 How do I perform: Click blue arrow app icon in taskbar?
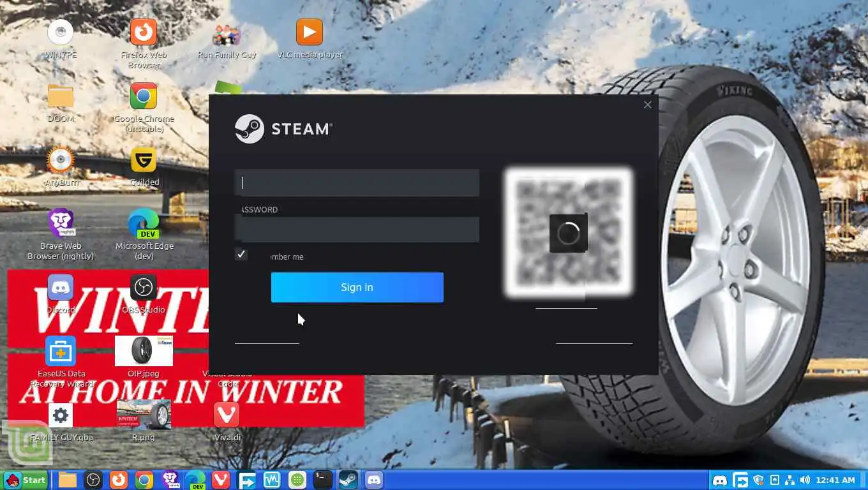click(246, 480)
